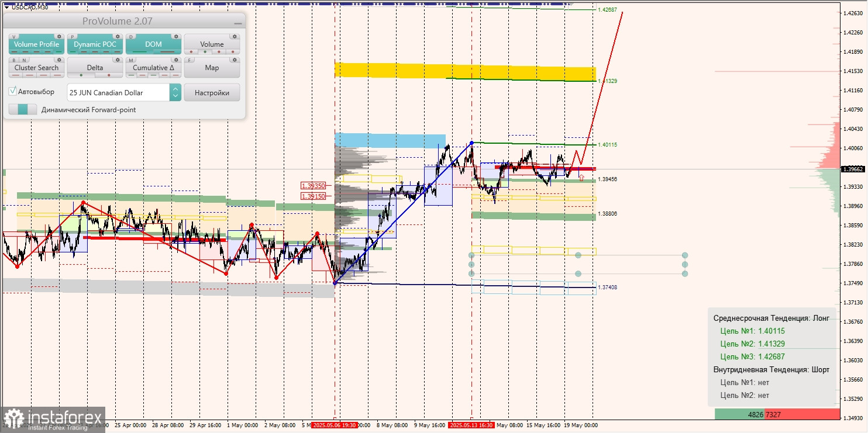Click the 2025.05.13 16:30 time marker

471,425
